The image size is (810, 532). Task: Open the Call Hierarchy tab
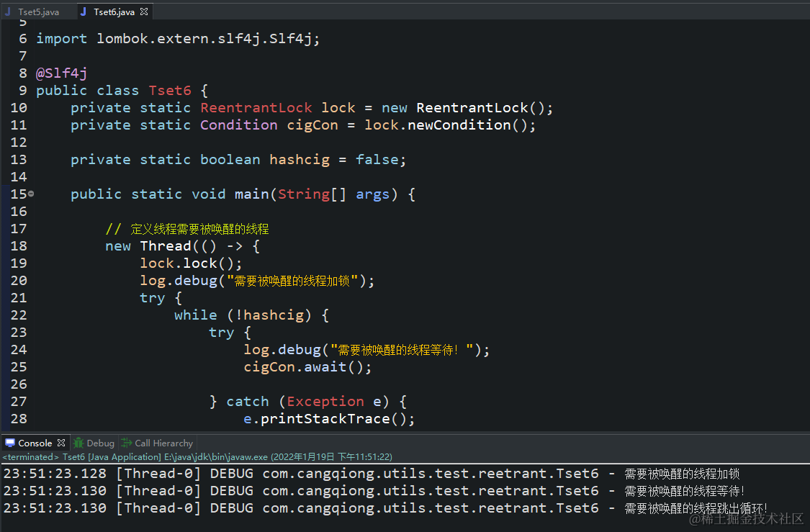coord(163,443)
